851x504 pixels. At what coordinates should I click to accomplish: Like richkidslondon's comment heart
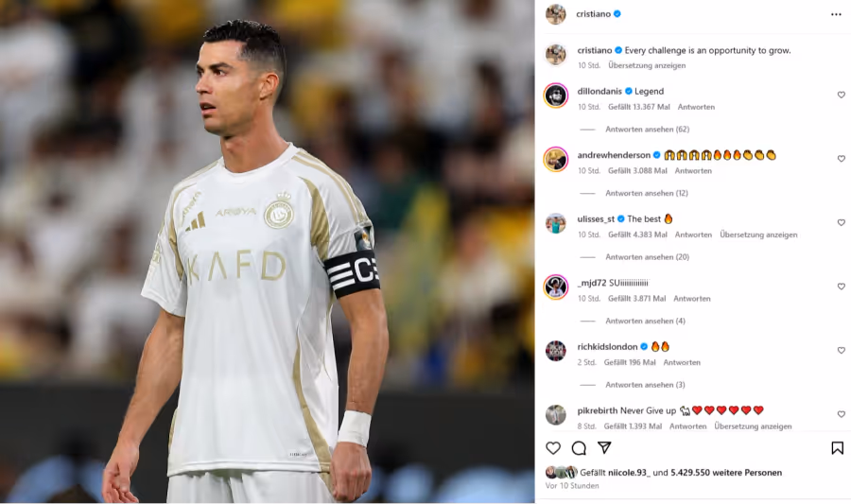tap(842, 351)
